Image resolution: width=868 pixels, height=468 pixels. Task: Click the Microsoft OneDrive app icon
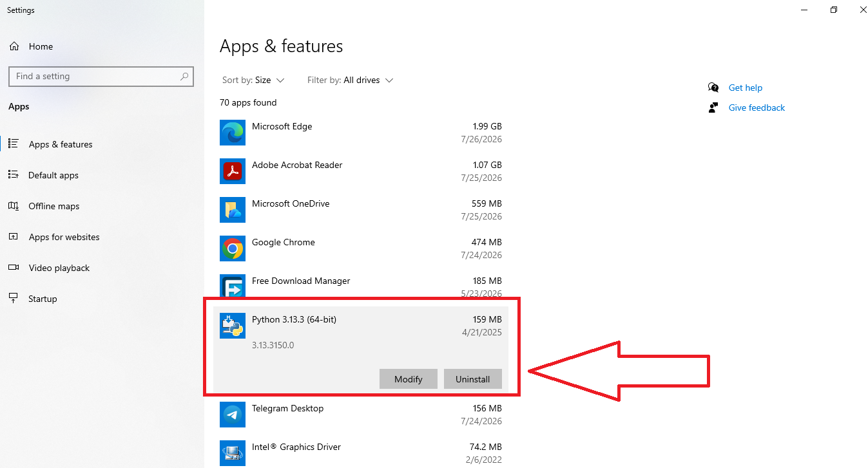tap(233, 210)
